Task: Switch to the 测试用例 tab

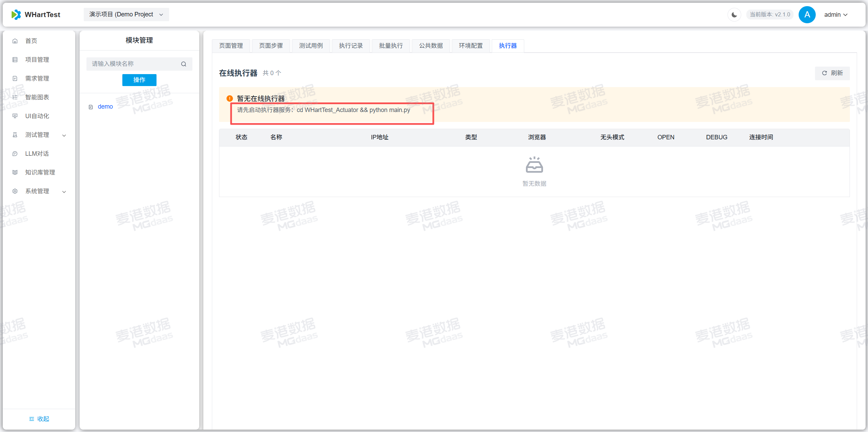Action: pos(311,46)
